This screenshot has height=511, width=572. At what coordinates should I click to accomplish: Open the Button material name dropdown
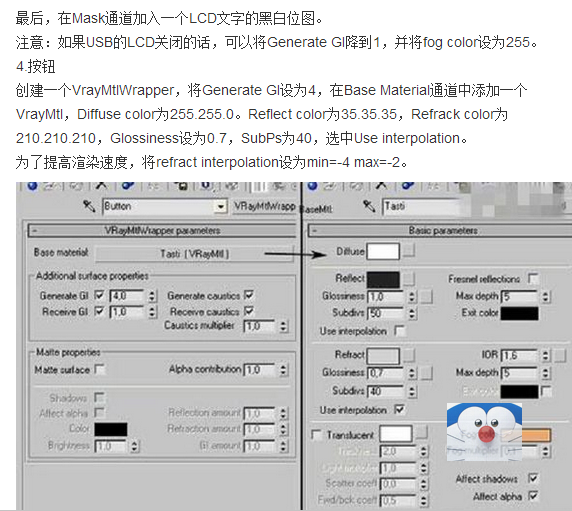pyautogui.click(x=220, y=207)
